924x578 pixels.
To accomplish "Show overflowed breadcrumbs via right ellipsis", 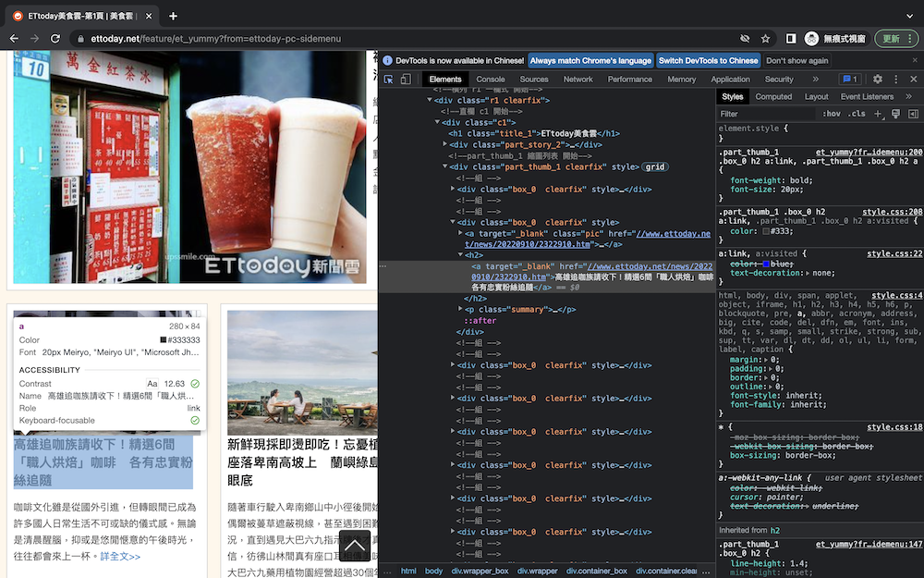I will (x=706, y=571).
